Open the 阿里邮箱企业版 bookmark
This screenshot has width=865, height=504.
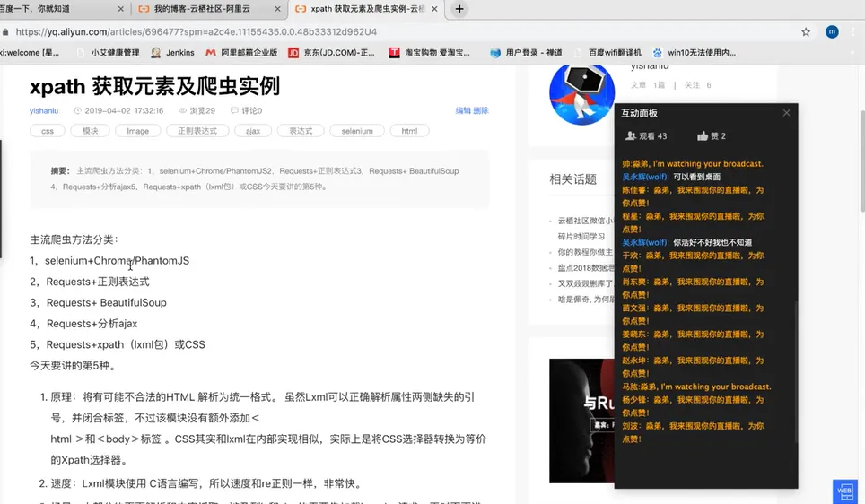(241, 53)
